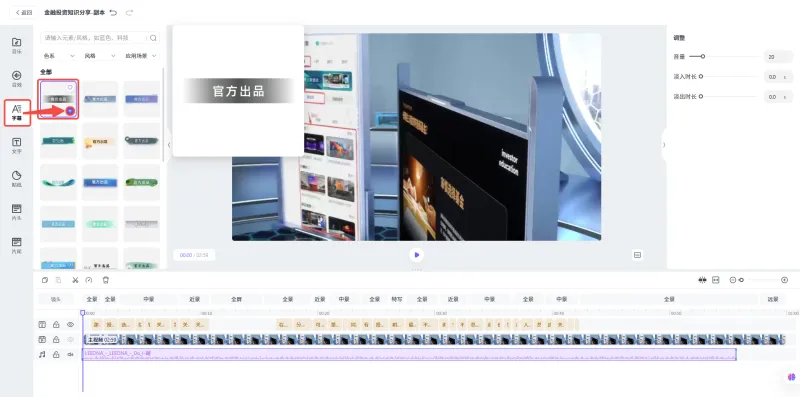Image resolution: width=800 pixels, height=397 pixels.
Task: Toggle the snapping icon at timeline toolbar right
Action: click(703, 280)
